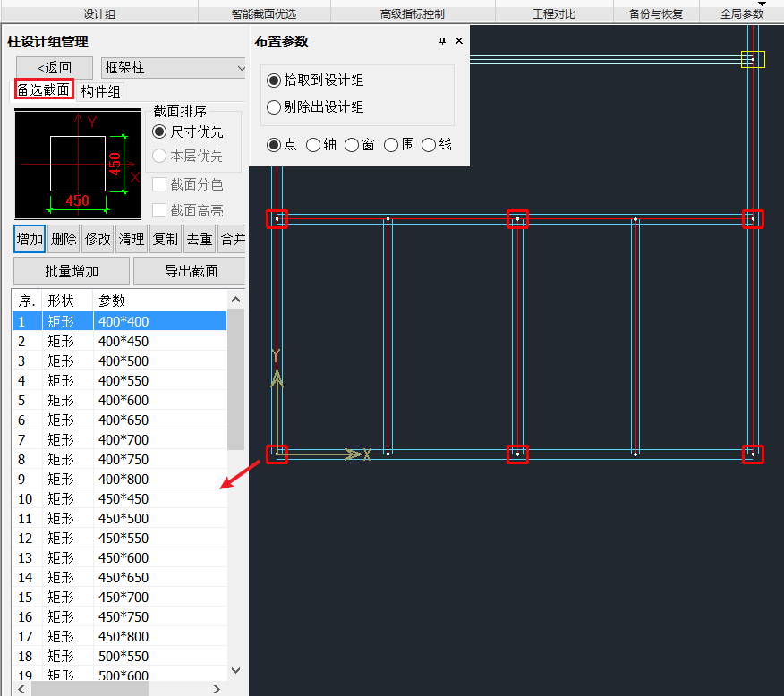Click the yellow highlighted column node

[753, 59]
